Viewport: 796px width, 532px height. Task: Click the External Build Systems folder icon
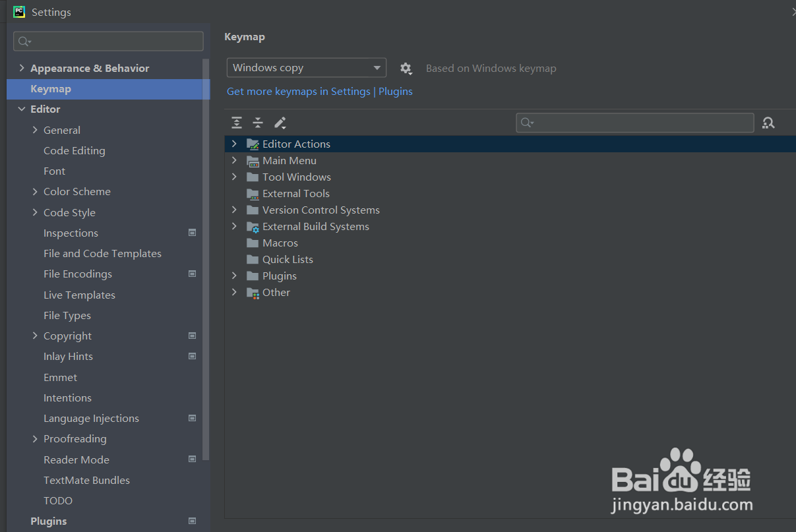click(x=253, y=227)
